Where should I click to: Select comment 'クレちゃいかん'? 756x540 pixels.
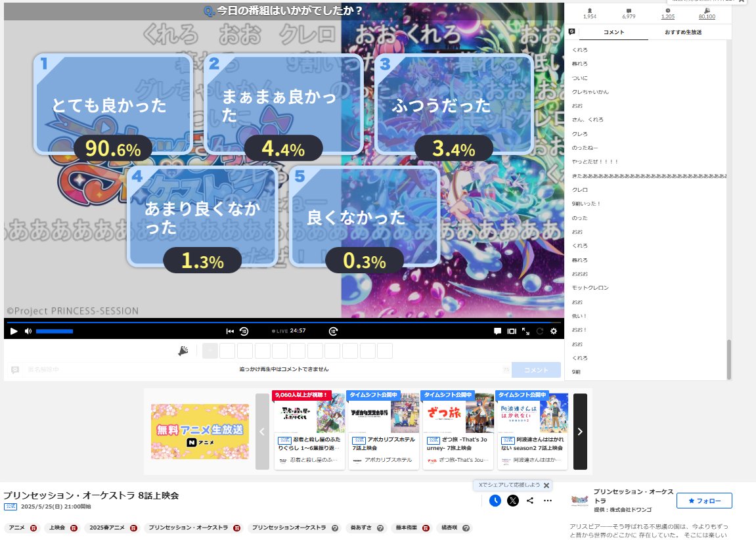(590, 91)
